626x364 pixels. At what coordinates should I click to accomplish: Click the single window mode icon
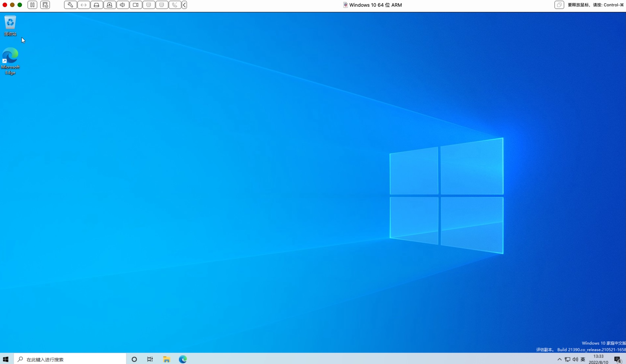tap(559, 5)
